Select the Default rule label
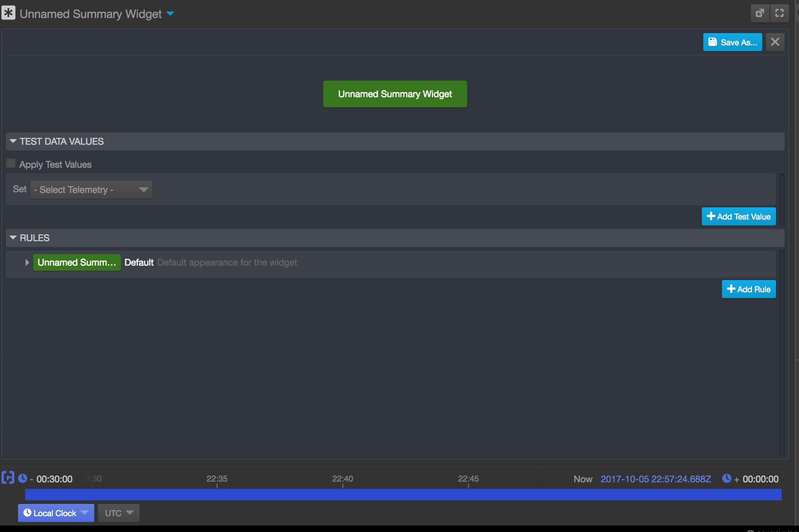This screenshot has height=532, width=799. tap(139, 262)
